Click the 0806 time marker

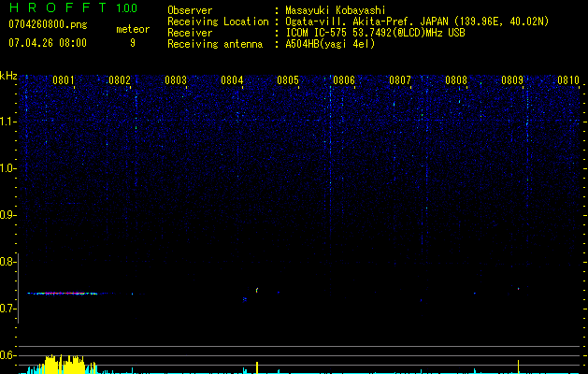coord(344,80)
